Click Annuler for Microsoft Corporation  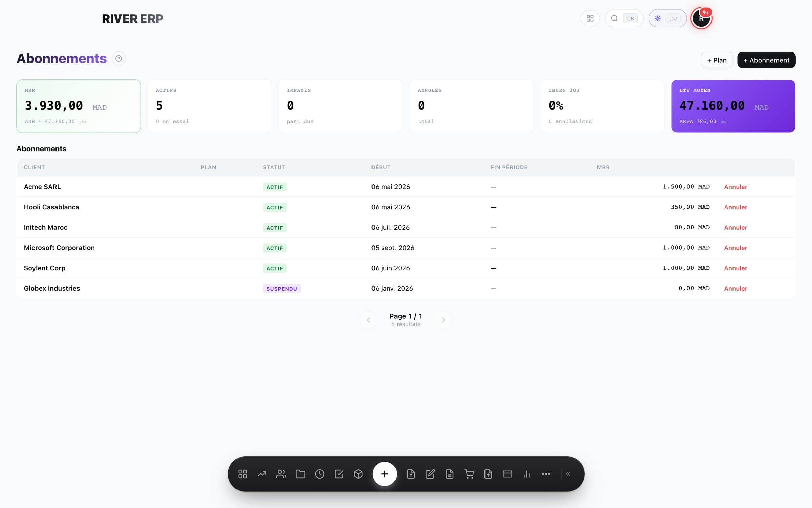[x=736, y=248]
